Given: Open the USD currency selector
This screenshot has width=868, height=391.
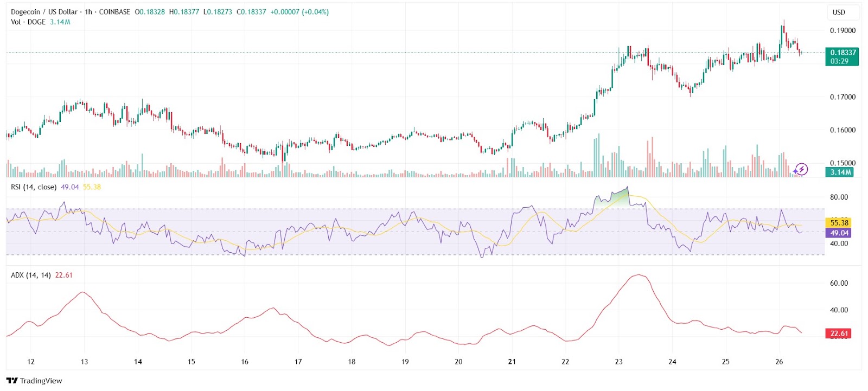Looking at the screenshot, I should click(839, 12).
